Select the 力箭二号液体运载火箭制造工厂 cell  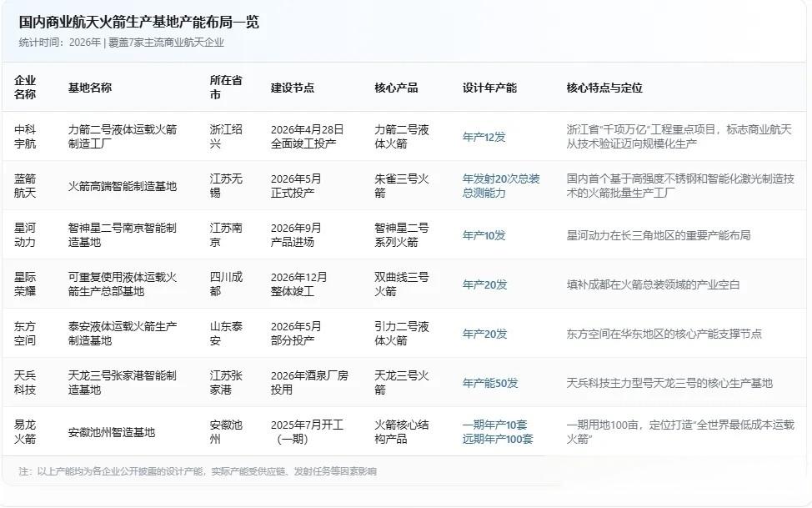[x=123, y=136]
